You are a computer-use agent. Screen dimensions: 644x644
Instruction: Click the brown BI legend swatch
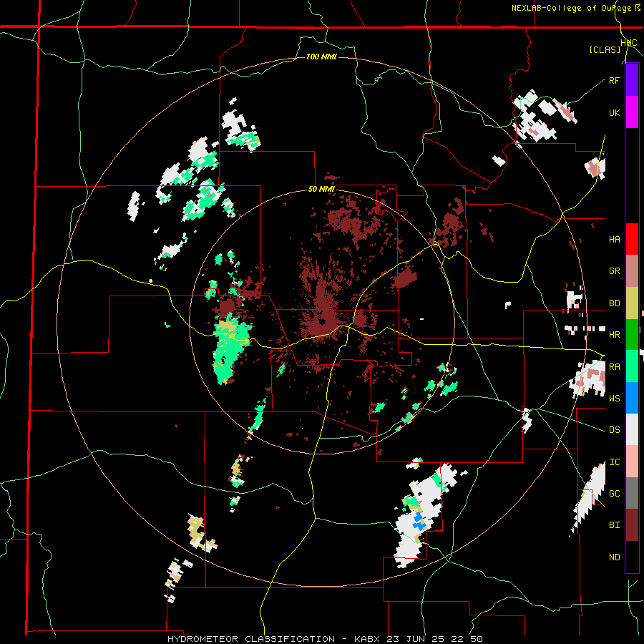632,525
